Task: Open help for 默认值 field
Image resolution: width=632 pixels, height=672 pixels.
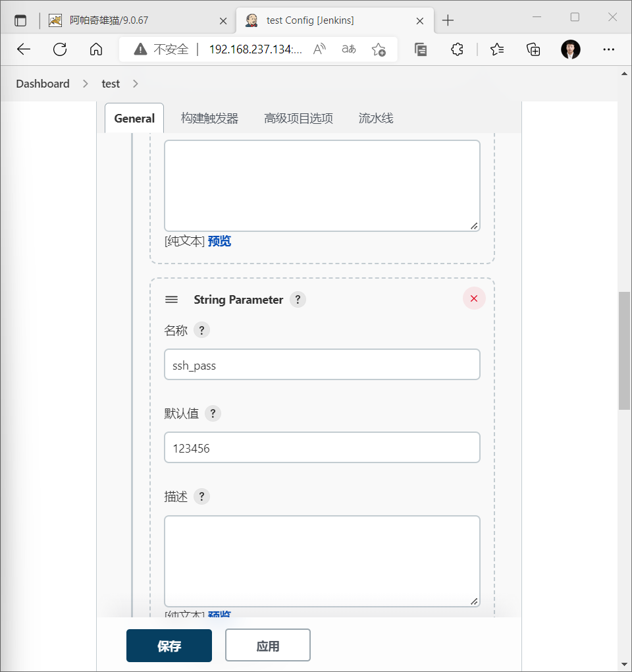Action: (x=213, y=413)
